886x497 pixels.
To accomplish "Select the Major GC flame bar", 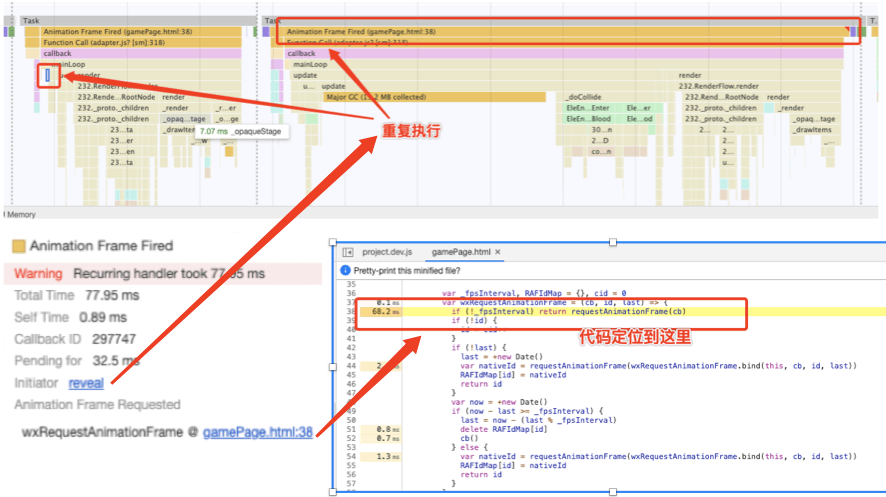I will tap(435, 97).
